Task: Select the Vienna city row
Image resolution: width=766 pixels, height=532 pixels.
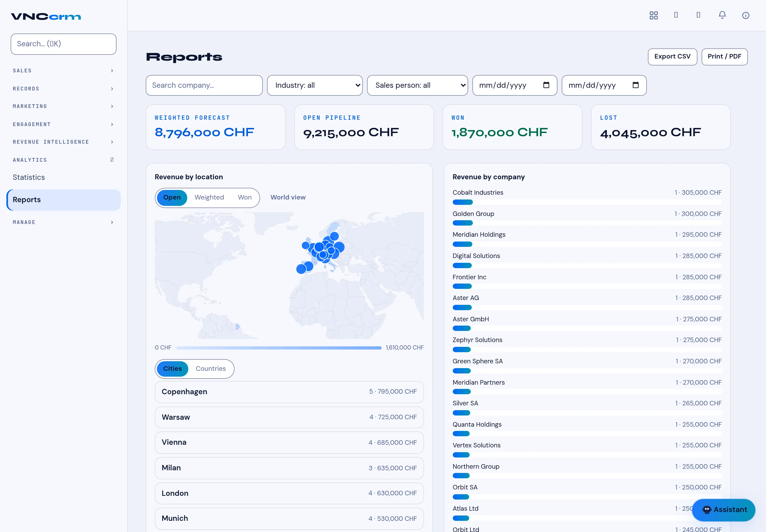Action: pyautogui.click(x=289, y=442)
